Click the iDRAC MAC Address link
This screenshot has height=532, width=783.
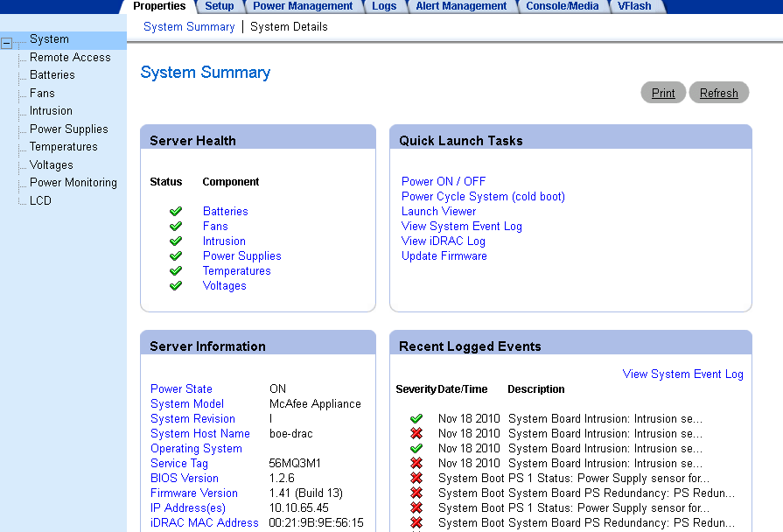tap(204, 523)
